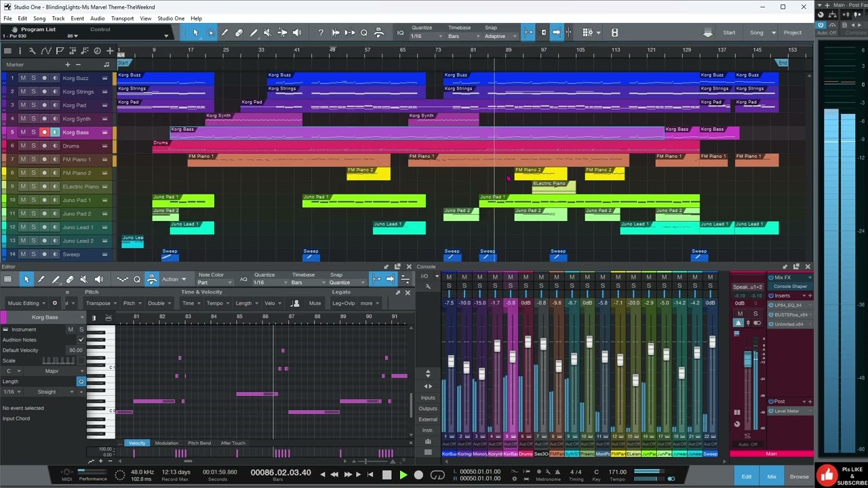Click the Mute button in editor macros

(315, 303)
